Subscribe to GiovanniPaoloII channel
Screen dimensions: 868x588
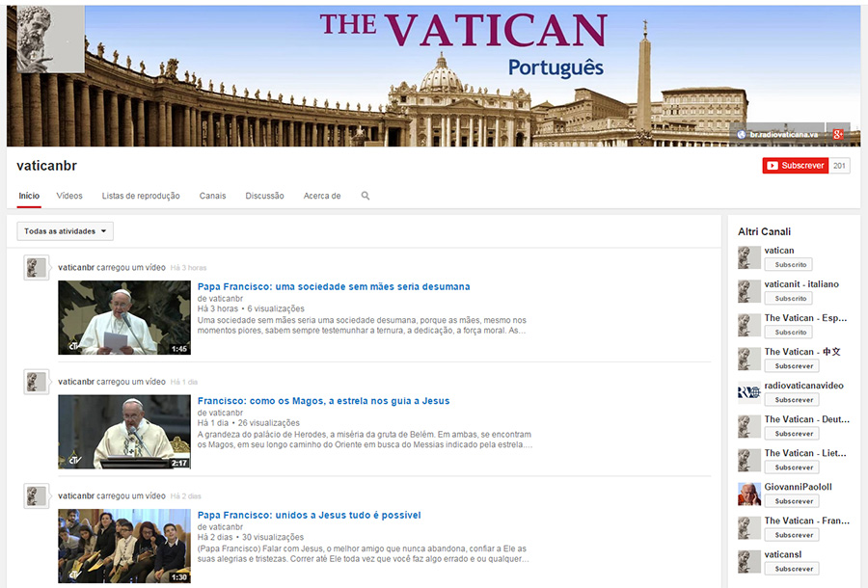point(792,500)
